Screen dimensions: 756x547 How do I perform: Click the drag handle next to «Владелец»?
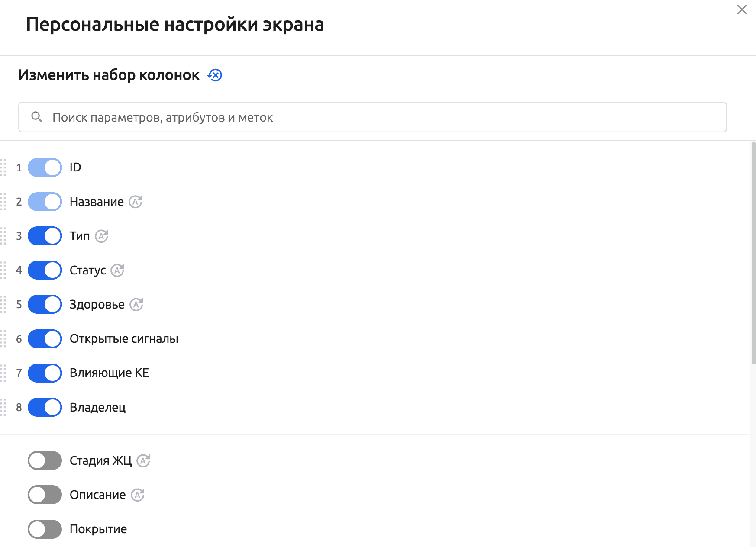coord(3,407)
